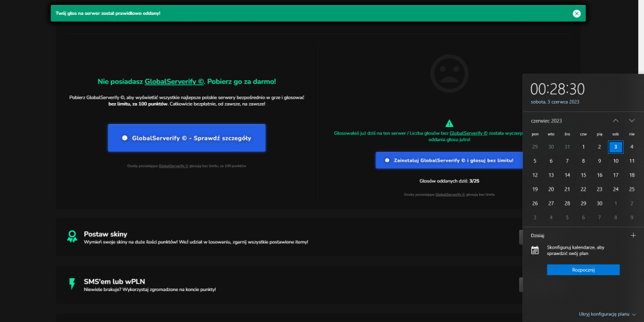The width and height of the screenshot is (644, 322).
Task: Select May 29 in the calendar
Action: click(535, 147)
